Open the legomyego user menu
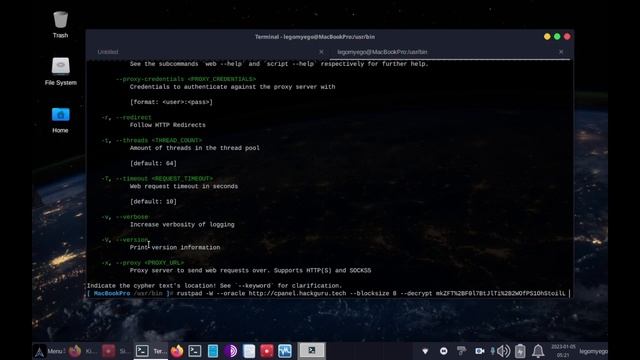 (x=593, y=351)
